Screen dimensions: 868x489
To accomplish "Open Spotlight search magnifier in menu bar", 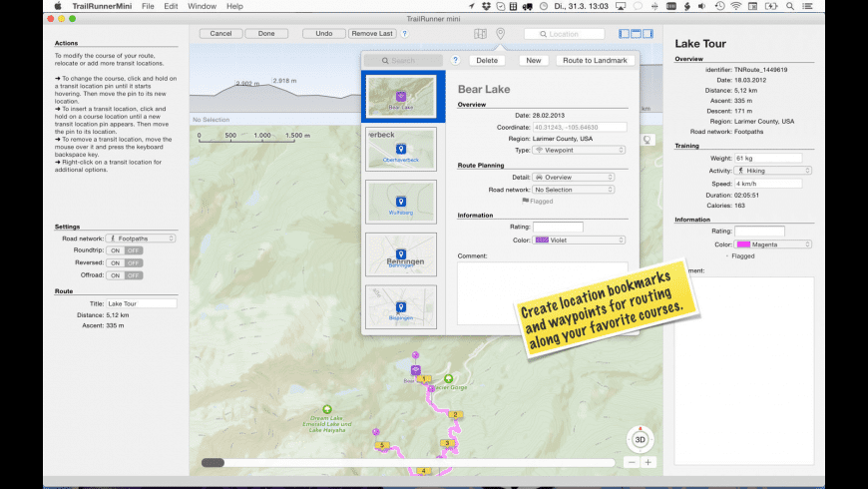I will [790, 6].
